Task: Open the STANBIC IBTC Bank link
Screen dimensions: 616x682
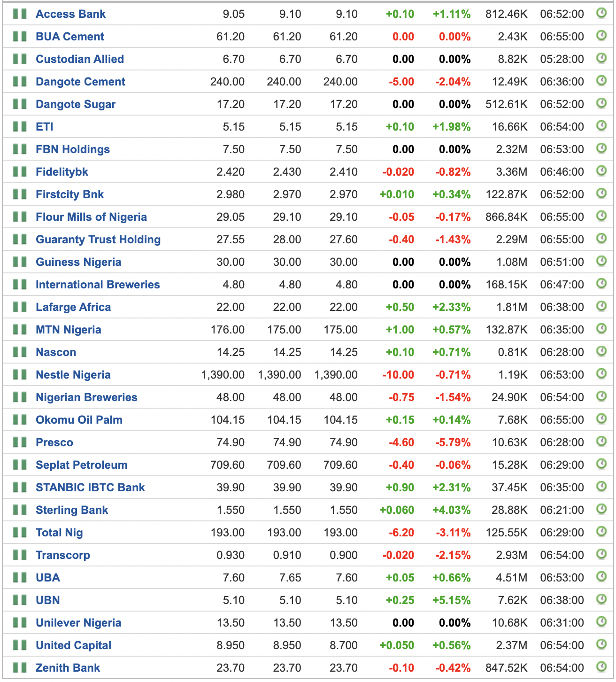Action: pyautogui.click(x=90, y=488)
